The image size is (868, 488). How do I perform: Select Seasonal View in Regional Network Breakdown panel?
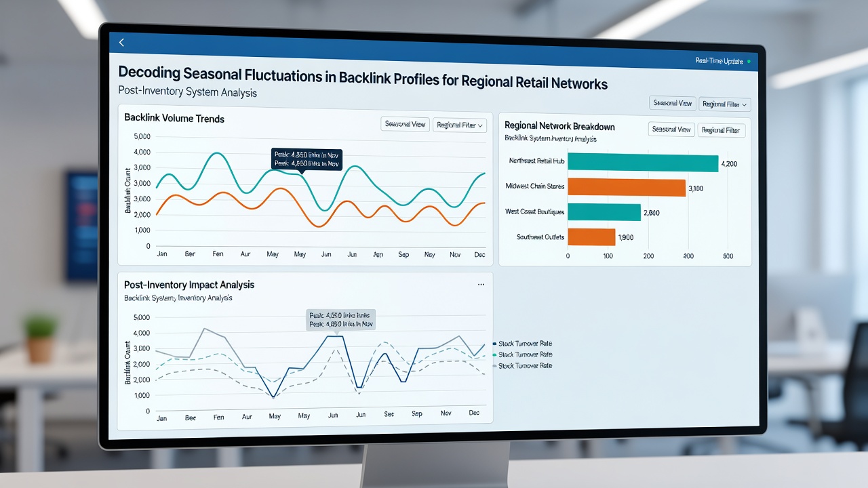[x=671, y=129]
